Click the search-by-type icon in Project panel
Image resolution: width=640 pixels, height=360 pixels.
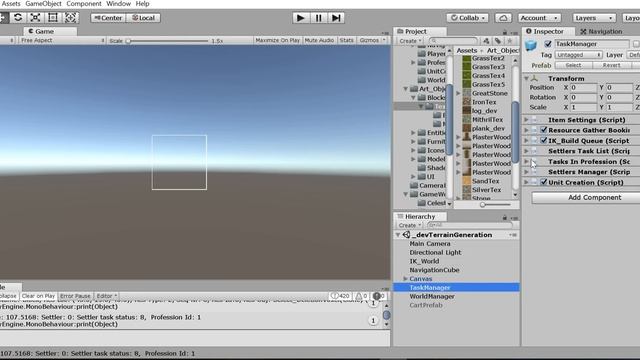(486, 41)
